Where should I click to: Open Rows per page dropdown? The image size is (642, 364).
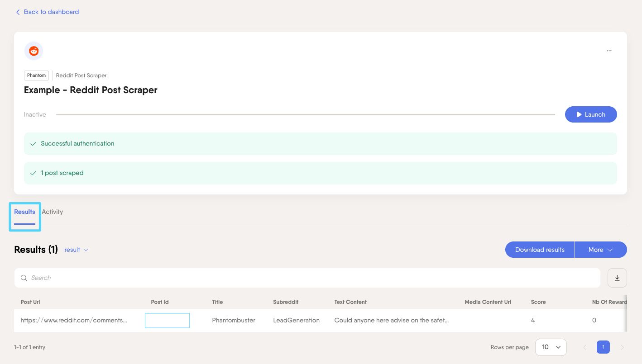(551, 347)
